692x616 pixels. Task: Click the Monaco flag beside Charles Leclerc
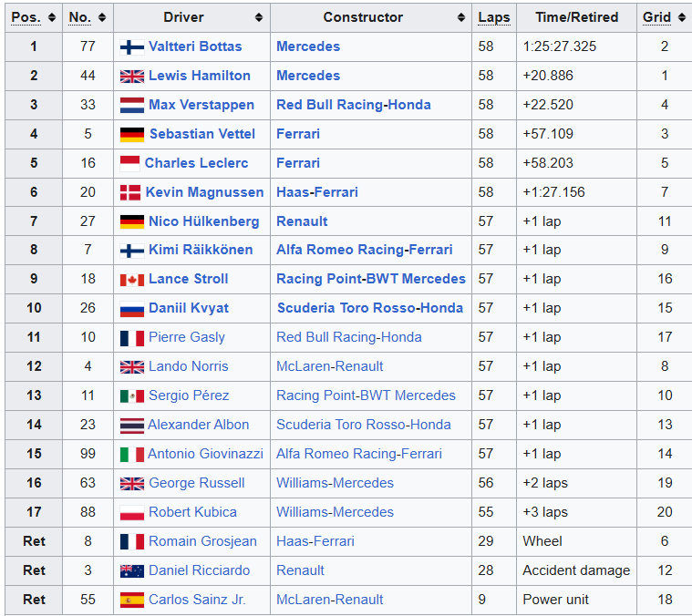pos(129,164)
